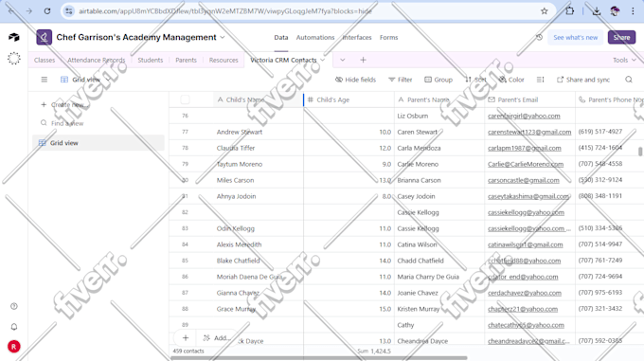
Task: Expand the hidden tables list chevron
Action: (343, 60)
